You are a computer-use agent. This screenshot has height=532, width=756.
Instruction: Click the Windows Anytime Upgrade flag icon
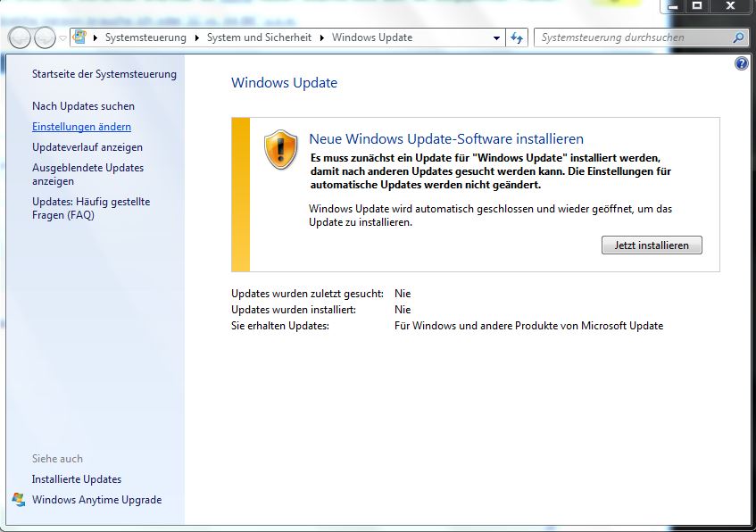click(x=19, y=500)
